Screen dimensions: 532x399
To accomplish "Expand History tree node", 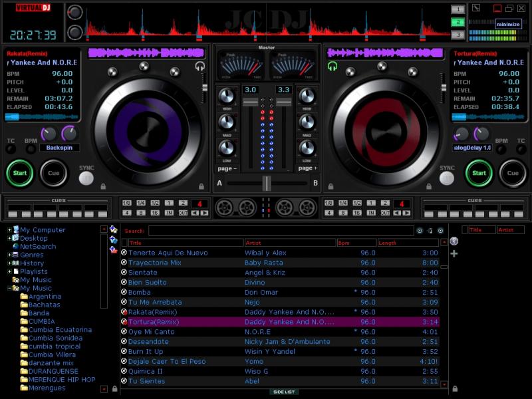I will click(9, 263).
